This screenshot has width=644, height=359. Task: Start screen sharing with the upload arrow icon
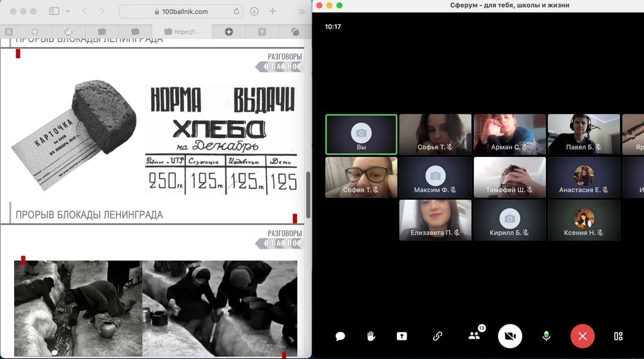coord(401,336)
